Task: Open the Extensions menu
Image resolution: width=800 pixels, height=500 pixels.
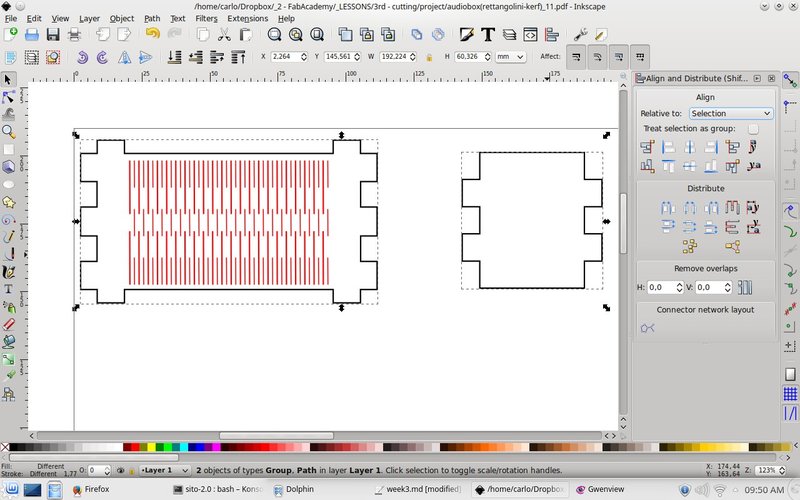Action: coord(247,18)
